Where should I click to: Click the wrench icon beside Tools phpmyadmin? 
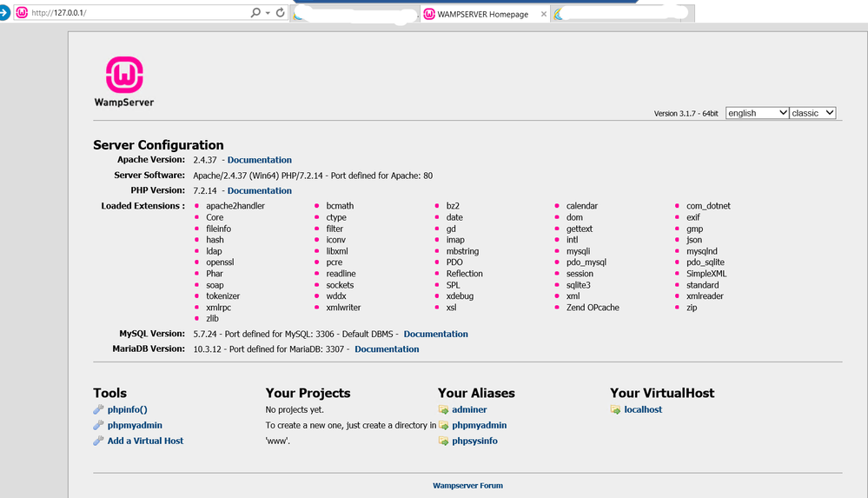tap(98, 425)
